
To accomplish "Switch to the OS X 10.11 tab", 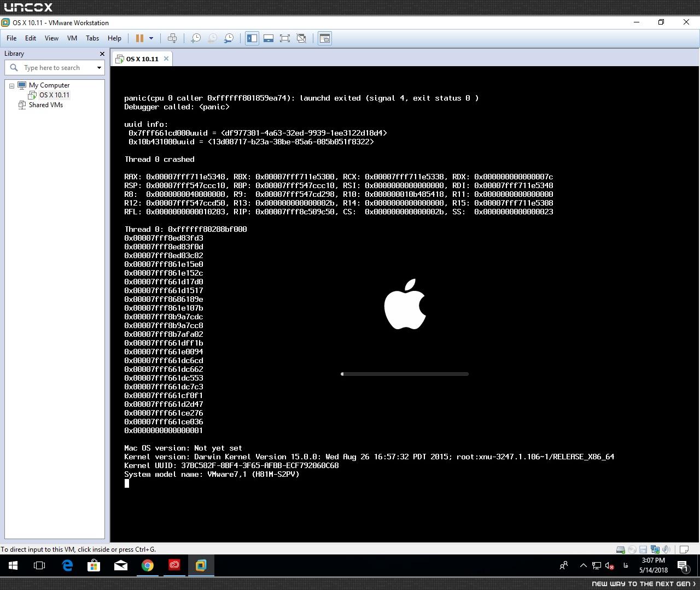I will 142,59.
